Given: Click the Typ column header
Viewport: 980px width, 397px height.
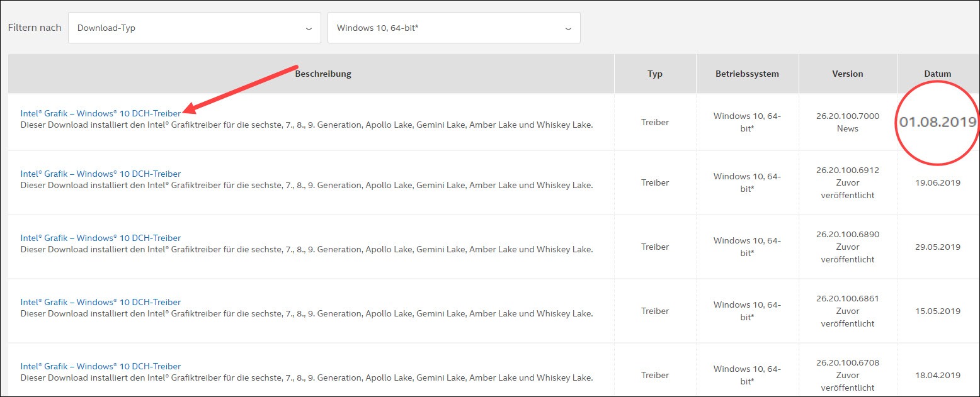Looking at the screenshot, I should click(x=655, y=74).
